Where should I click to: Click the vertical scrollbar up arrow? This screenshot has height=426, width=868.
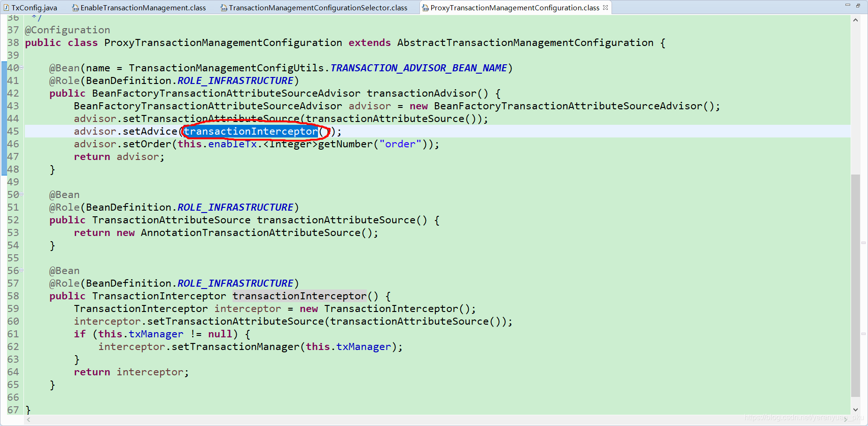click(x=855, y=20)
